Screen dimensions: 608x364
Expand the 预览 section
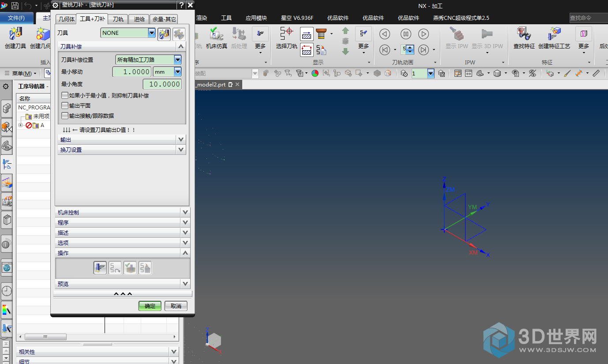tap(185, 284)
